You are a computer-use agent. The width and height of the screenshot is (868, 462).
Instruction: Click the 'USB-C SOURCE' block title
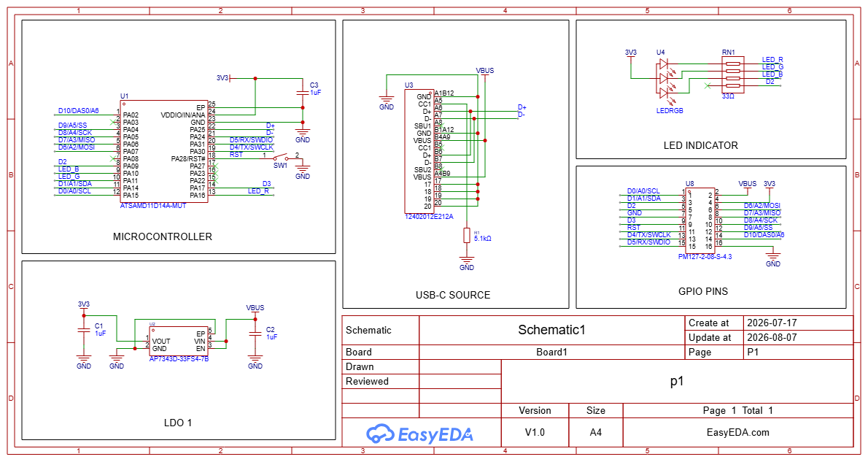pyautogui.click(x=453, y=296)
